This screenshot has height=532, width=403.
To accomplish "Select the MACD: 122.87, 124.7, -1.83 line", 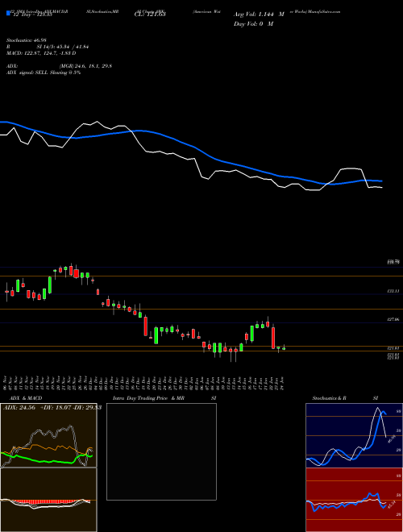I will point(41,53).
